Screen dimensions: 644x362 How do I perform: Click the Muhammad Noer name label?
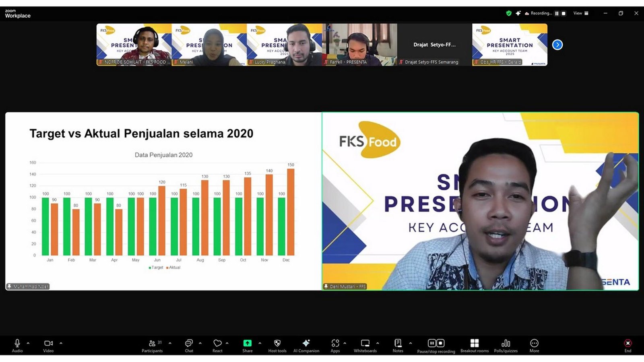(x=31, y=286)
